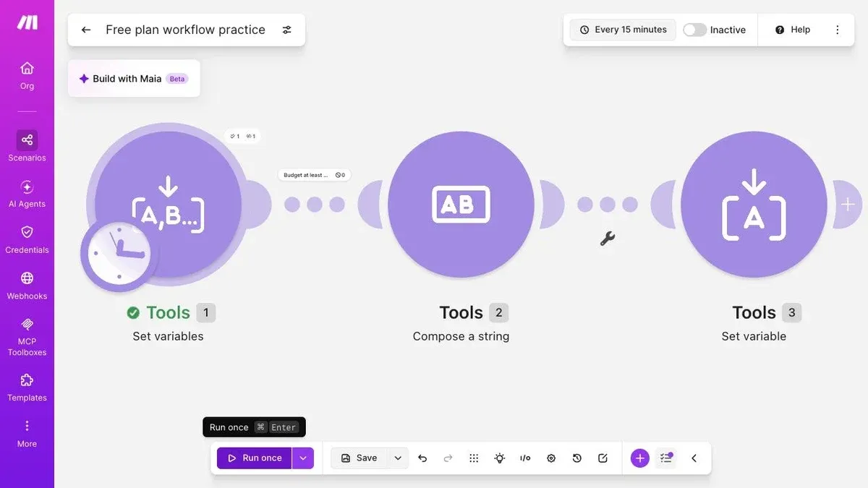Go to Scenarios in the sidebar
The width and height of the screenshot is (868, 488).
coord(27,146)
